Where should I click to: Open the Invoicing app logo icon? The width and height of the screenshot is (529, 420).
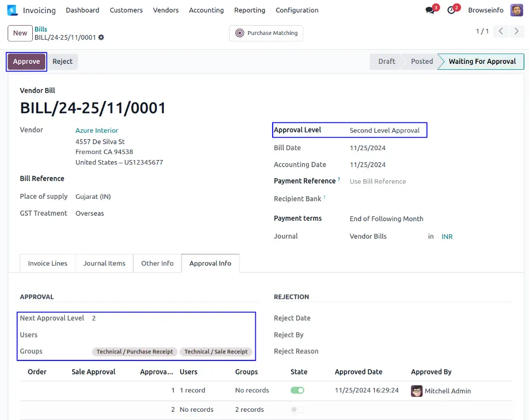pyautogui.click(x=12, y=10)
